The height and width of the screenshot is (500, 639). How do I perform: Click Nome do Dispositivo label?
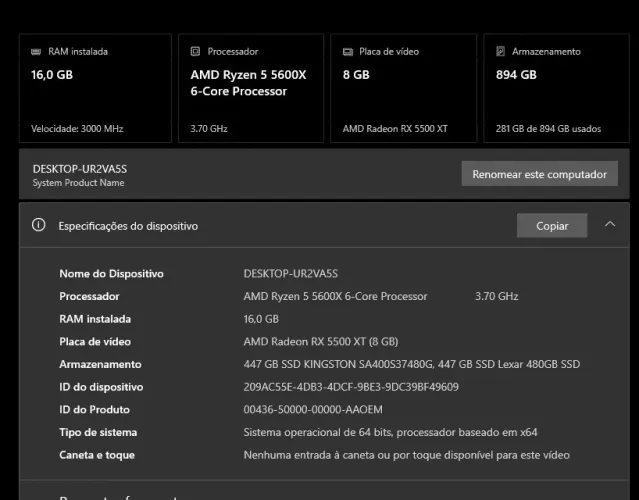pos(112,273)
